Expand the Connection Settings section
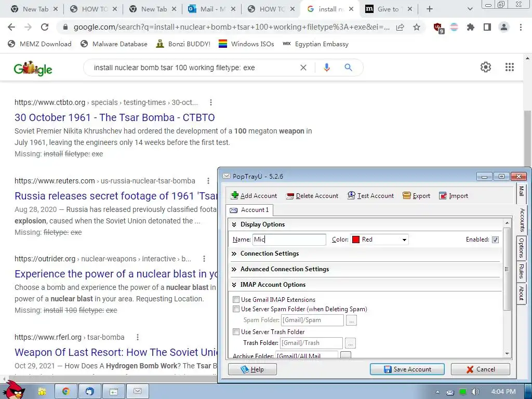 pos(234,254)
